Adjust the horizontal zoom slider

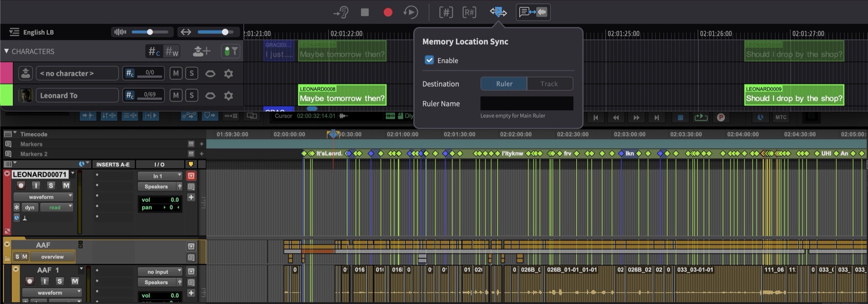tap(216, 32)
